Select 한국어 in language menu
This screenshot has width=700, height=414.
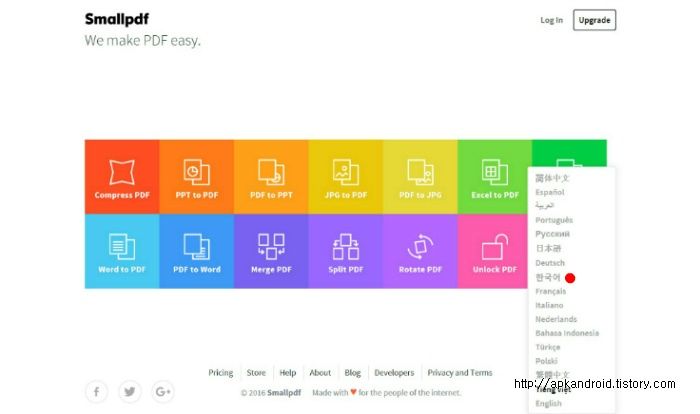[548, 277]
